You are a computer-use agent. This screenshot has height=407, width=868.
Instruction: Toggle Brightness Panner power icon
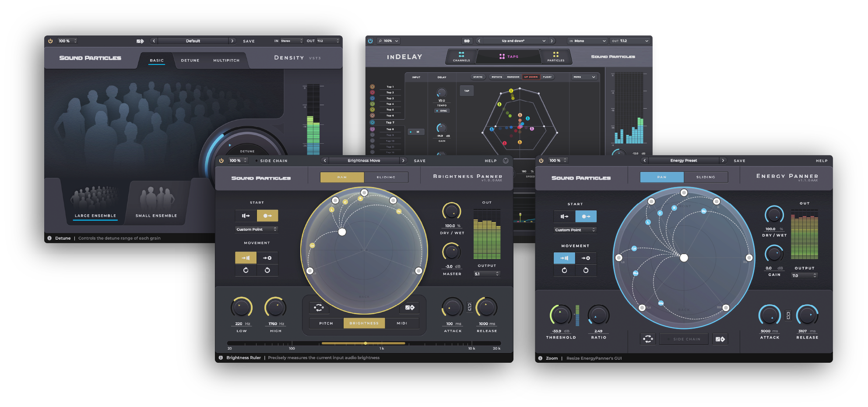[221, 161]
